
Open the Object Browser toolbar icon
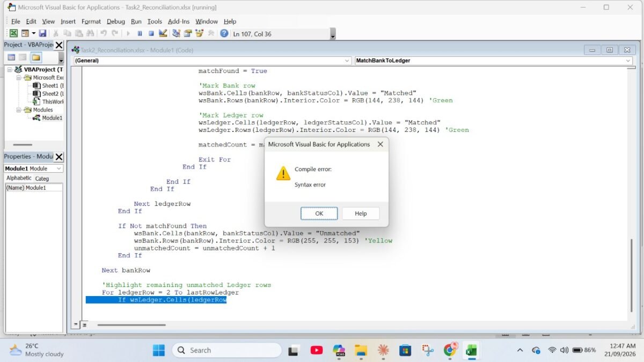click(200, 33)
